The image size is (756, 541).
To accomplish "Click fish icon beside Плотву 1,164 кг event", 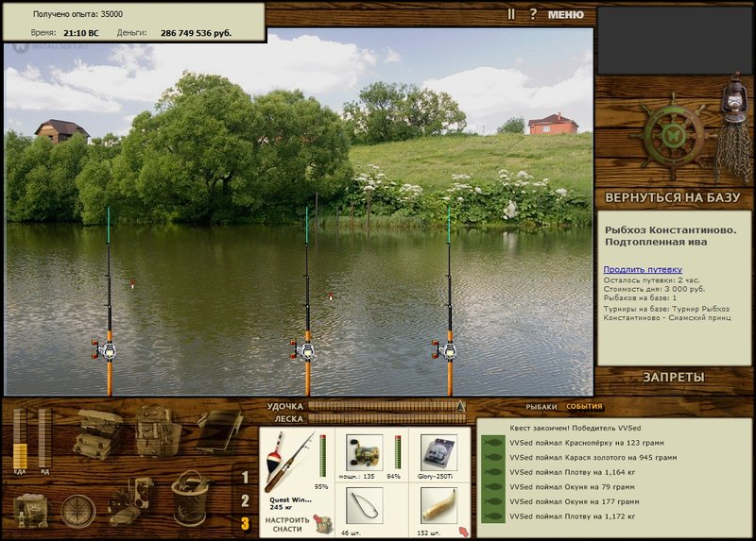I will point(492,472).
